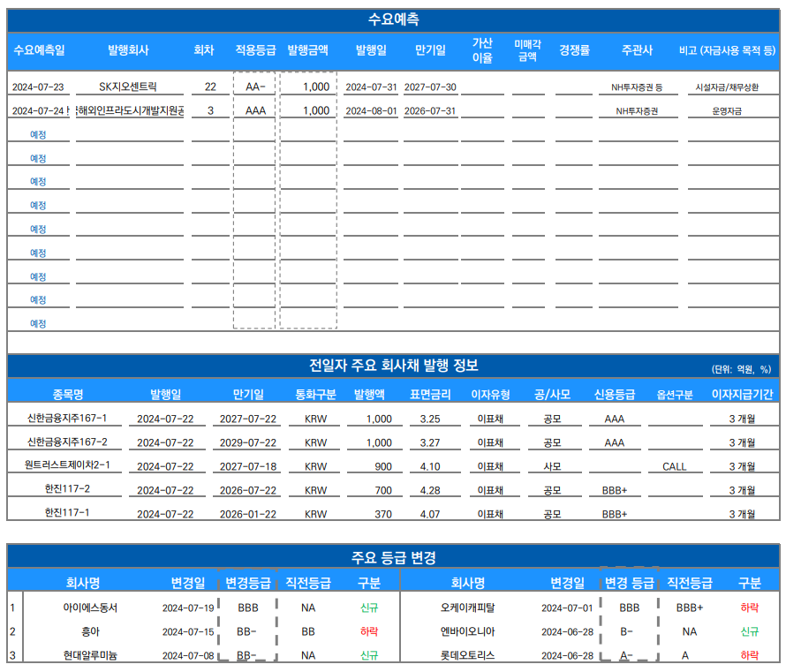The width and height of the screenshot is (786, 672).
Task: Select the 4.28 coupon rate for 한진117-2
Action: [430, 490]
